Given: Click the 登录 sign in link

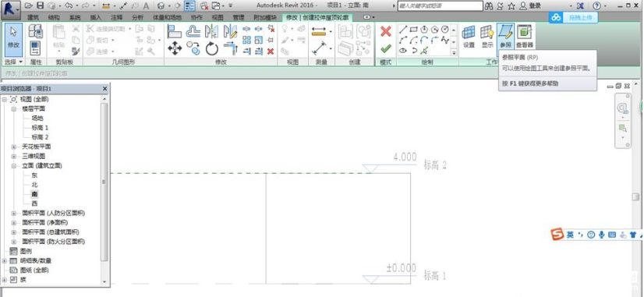Looking at the screenshot, I should 535,5.
